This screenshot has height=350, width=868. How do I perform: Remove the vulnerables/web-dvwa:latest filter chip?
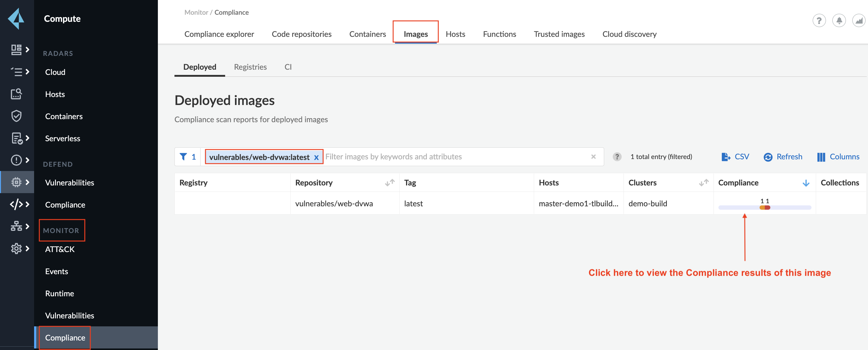coord(316,157)
